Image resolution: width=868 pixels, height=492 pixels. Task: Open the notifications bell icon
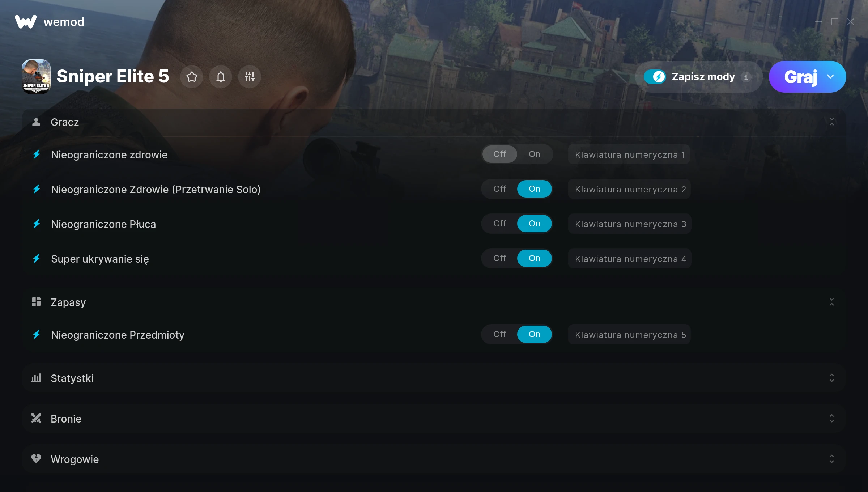point(221,77)
